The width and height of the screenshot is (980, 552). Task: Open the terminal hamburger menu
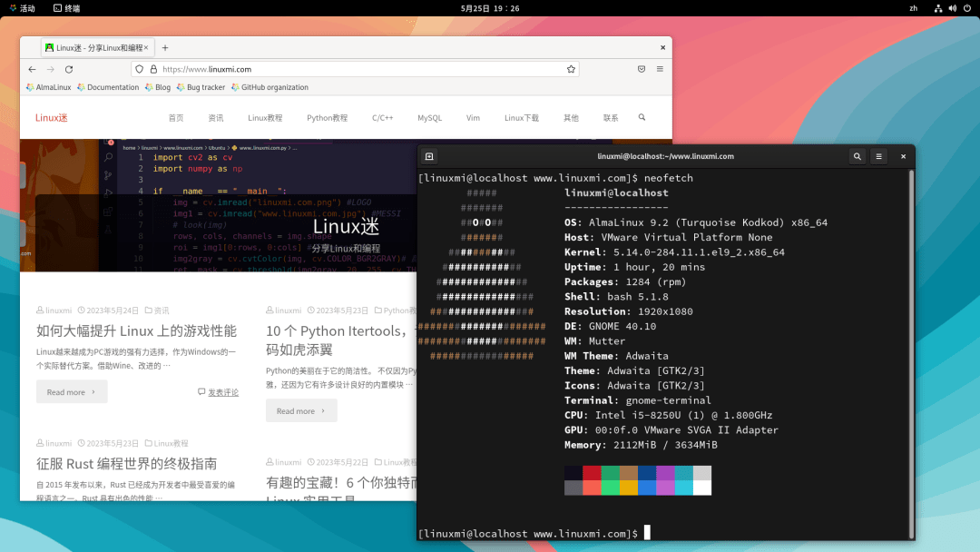coord(878,156)
